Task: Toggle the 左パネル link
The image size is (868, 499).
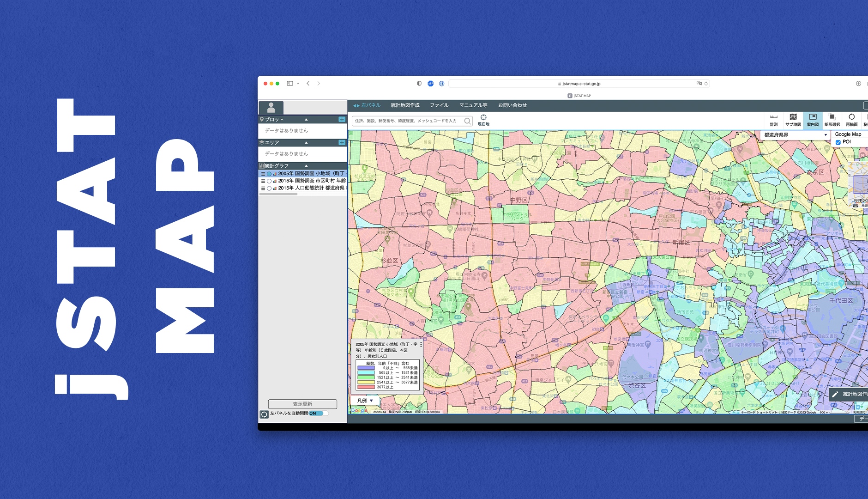Action: [x=367, y=105]
